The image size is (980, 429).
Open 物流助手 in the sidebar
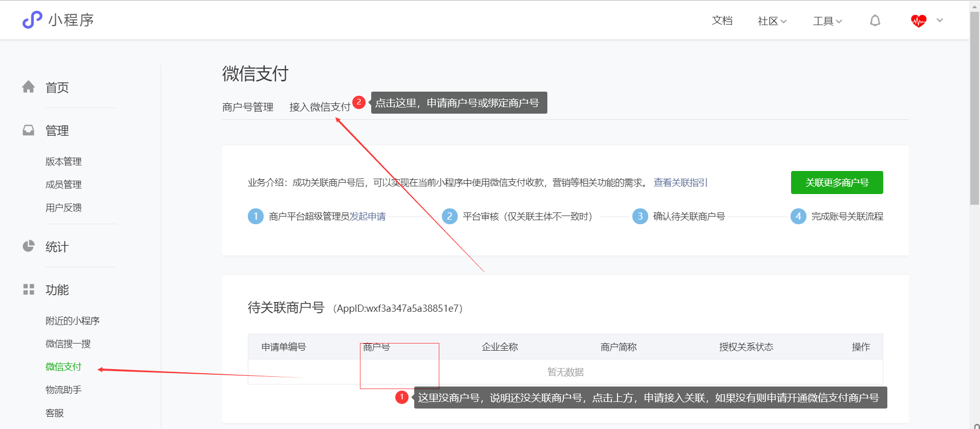point(63,390)
